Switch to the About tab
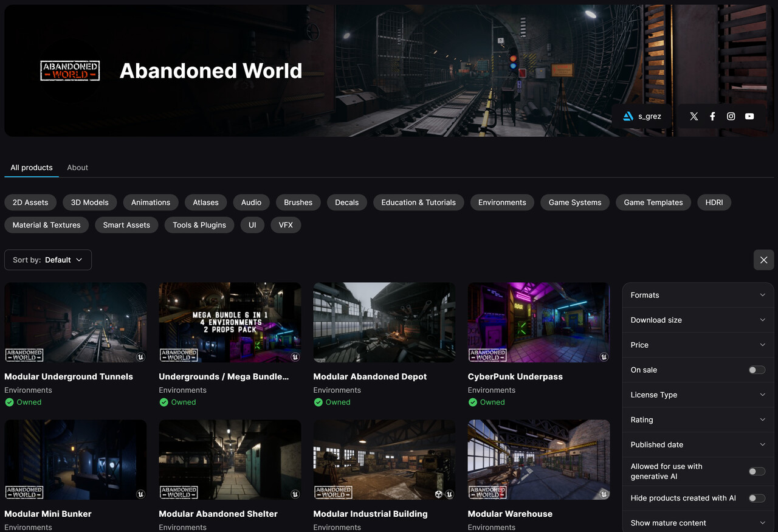This screenshot has width=778, height=532. click(77, 167)
